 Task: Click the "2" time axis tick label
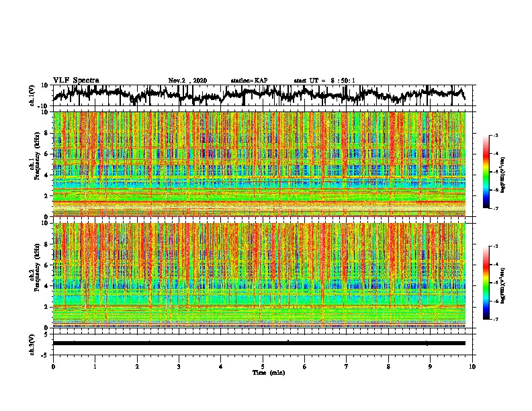137,367
